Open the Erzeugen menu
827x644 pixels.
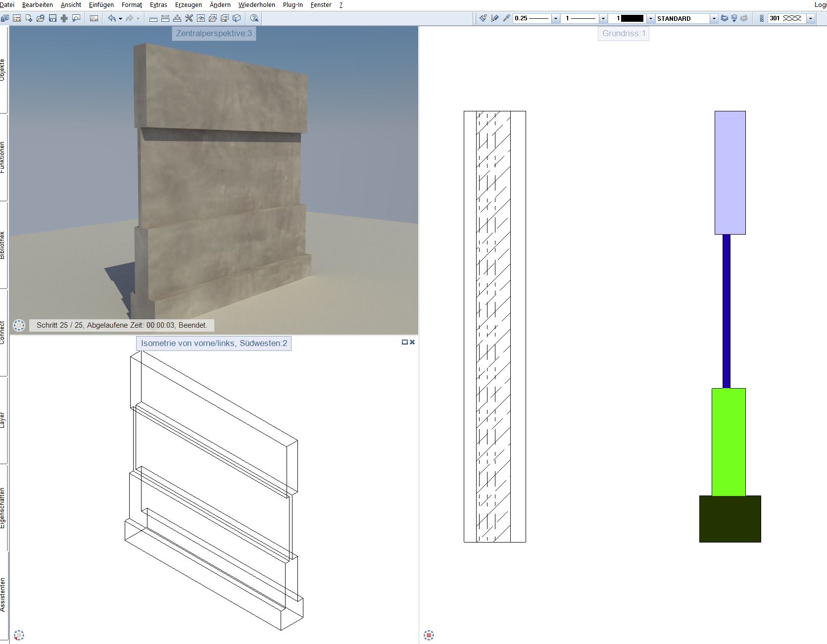point(188,5)
